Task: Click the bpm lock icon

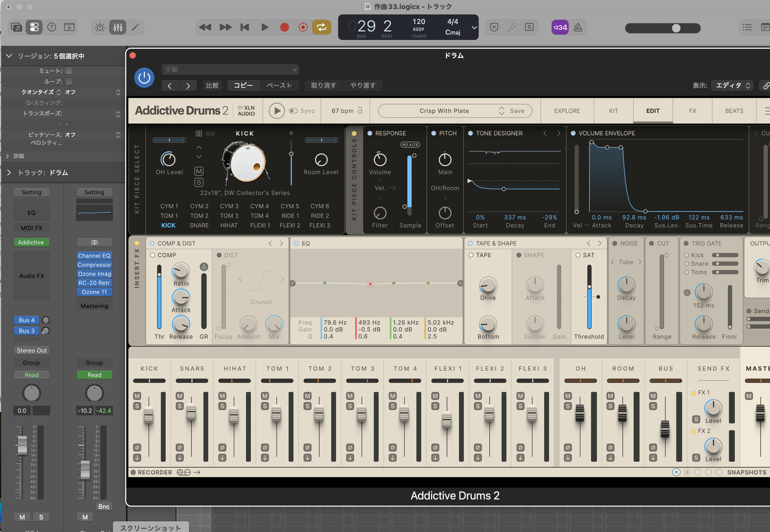Action: pos(360,110)
